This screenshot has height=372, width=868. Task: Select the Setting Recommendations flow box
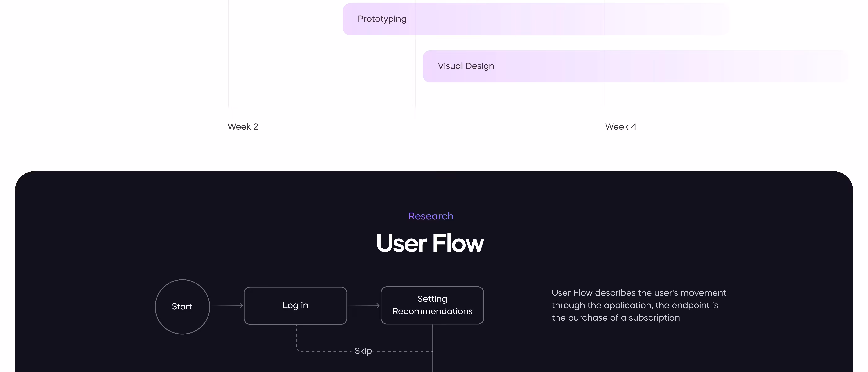click(x=432, y=305)
